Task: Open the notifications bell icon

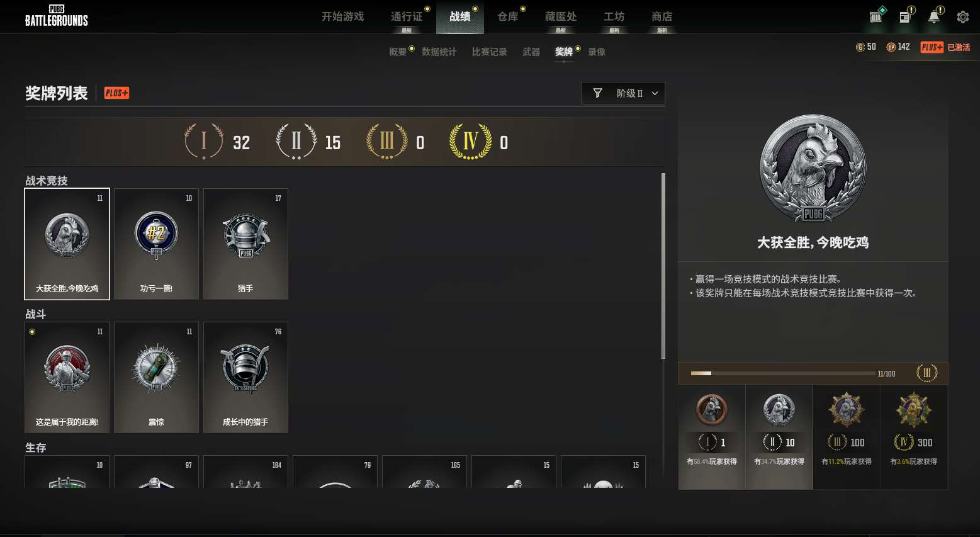Action: [x=934, y=17]
